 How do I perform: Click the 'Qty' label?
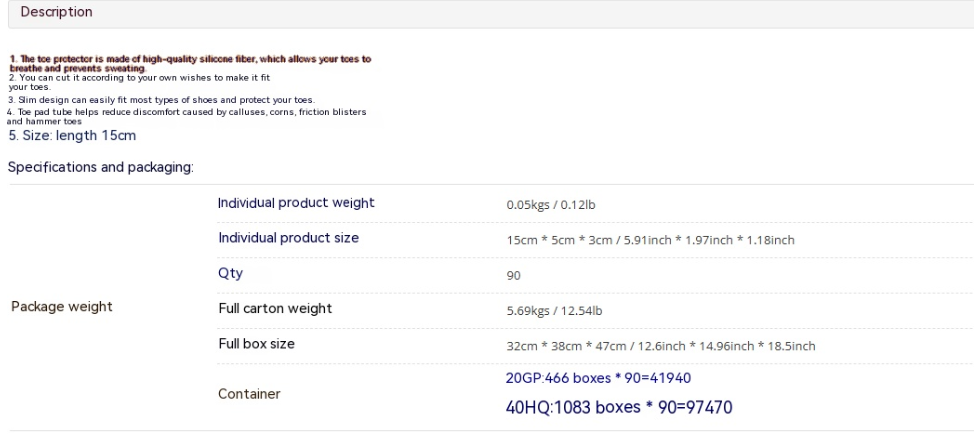point(230,273)
